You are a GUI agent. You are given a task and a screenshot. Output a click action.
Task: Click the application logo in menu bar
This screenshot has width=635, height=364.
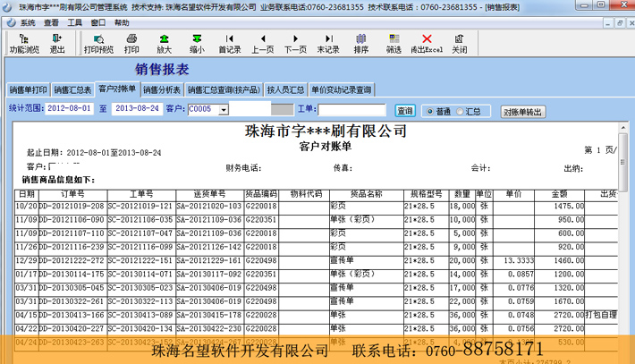coord(11,22)
